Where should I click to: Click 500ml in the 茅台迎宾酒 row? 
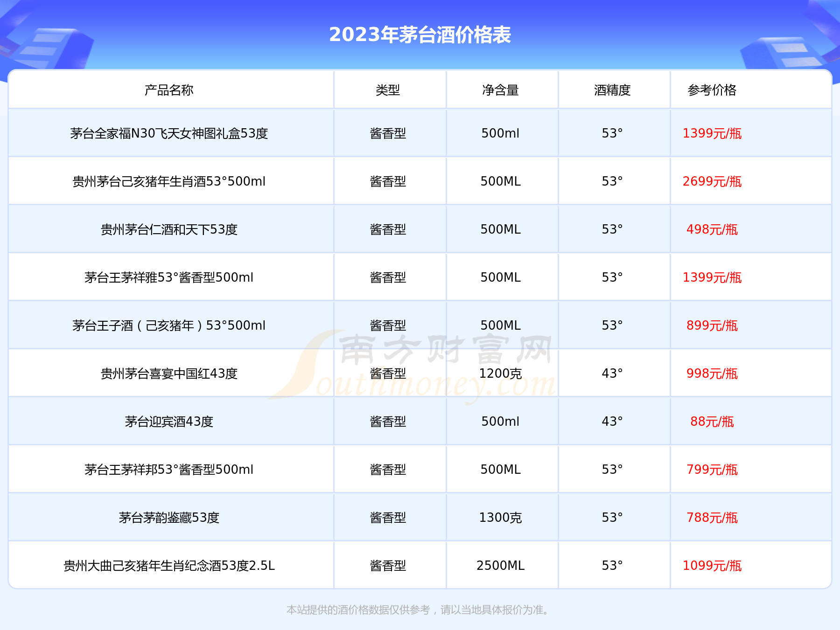[500, 422]
